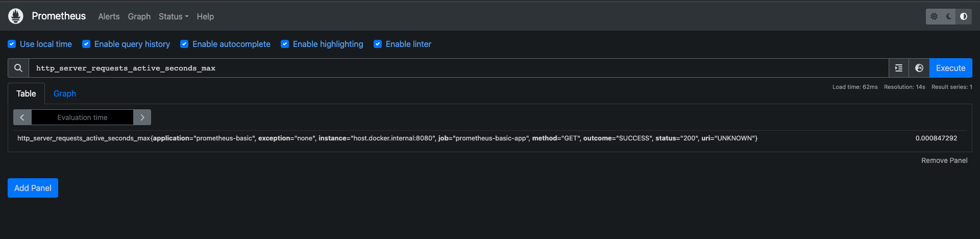Disable the Enable query history checkbox
The width and height of the screenshot is (980, 239).
pos(86,44)
